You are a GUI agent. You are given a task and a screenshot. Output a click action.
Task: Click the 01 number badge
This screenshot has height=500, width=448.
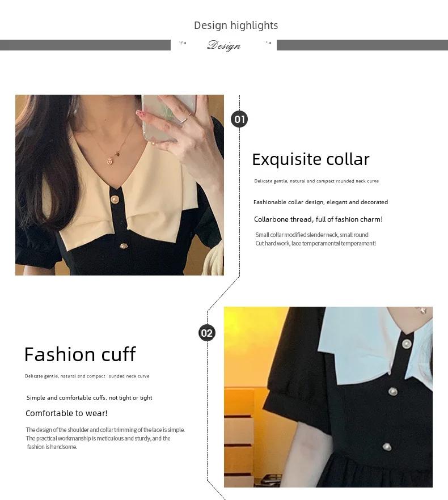pos(239,119)
